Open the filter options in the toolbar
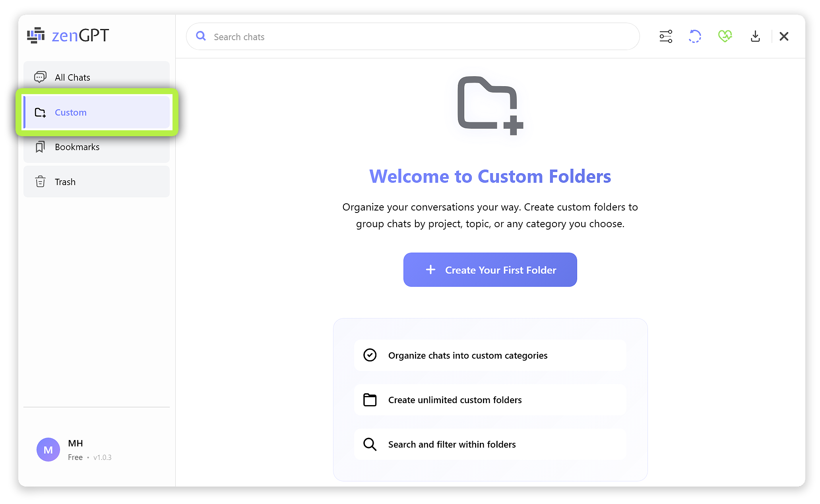This screenshot has width=820, height=504. pyautogui.click(x=665, y=36)
